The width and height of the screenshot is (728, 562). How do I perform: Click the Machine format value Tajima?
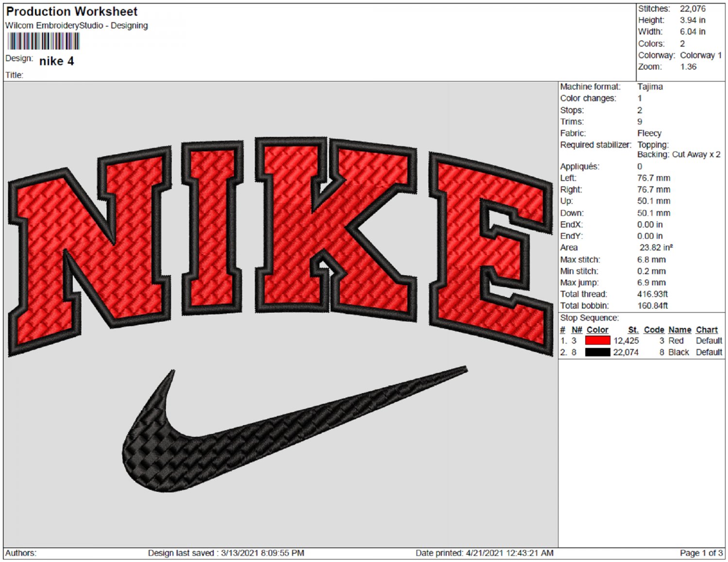[650, 87]
